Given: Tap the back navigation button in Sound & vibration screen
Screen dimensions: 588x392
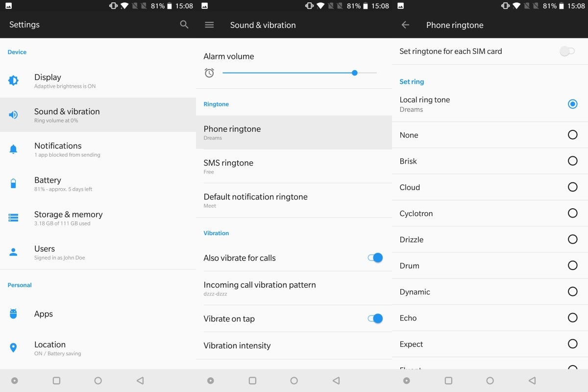Looking at the screenshot, I should pos(336,380).
